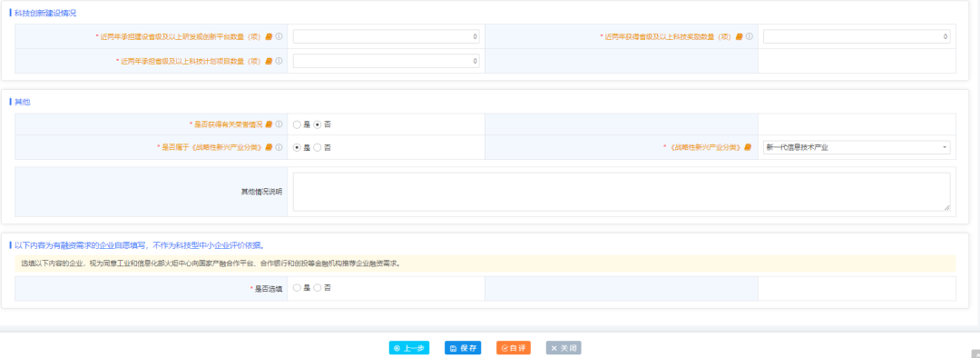Open the 新一代信息技术产业 dropdown
This screenshot has height=358, width=980.
click(x=857, y=148)
